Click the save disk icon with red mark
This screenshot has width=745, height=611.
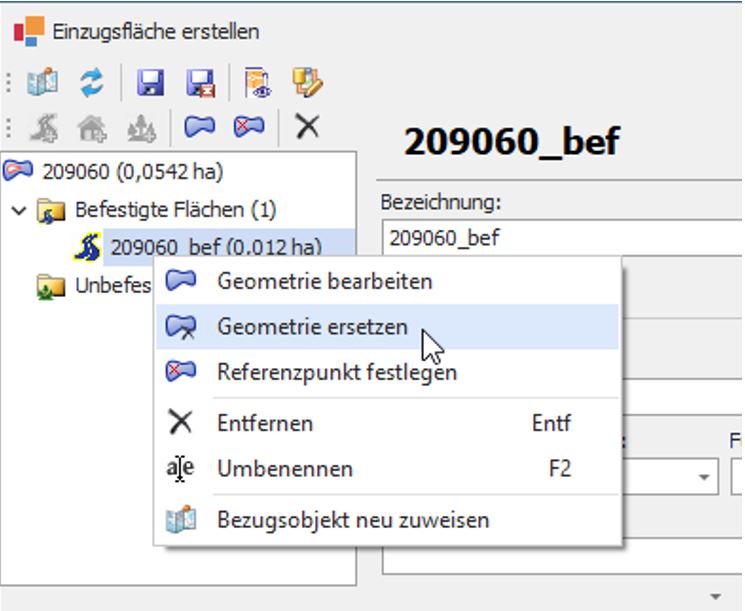click(x=200, y=82)
